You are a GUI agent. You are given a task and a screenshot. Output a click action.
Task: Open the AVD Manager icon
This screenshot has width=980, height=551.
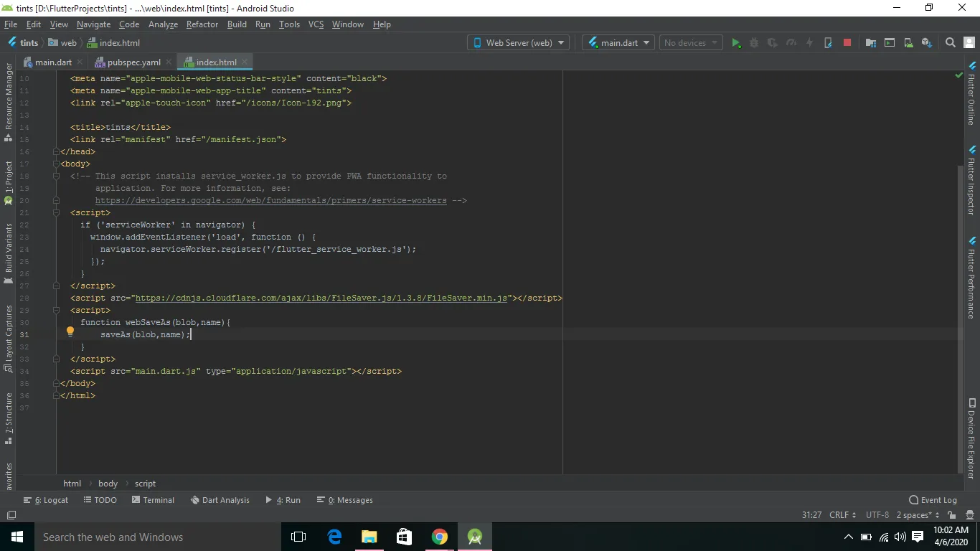(908, 43)
